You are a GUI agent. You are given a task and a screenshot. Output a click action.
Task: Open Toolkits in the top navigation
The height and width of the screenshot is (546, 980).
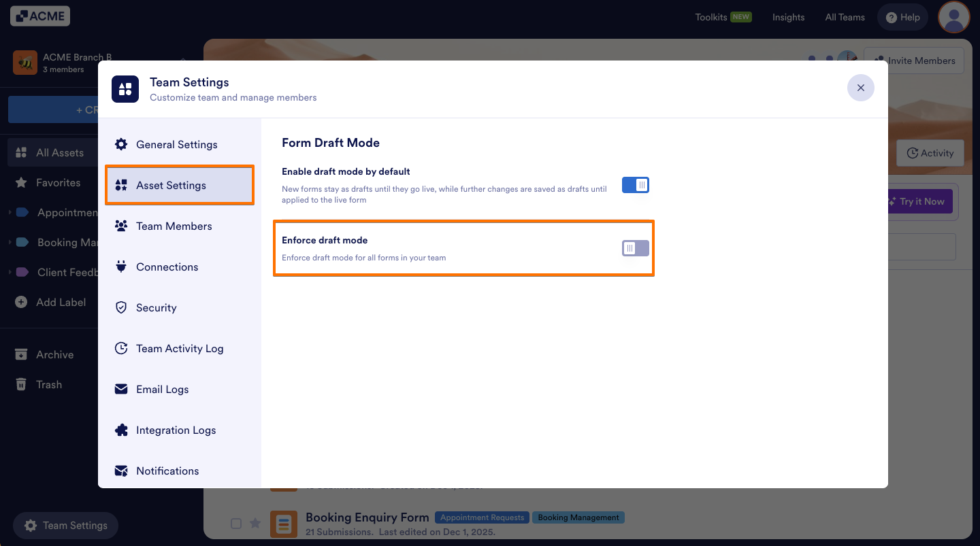tap(723, 17)
